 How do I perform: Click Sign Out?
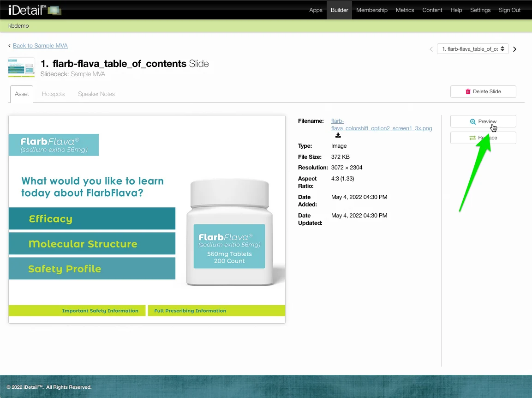(509, 10)
